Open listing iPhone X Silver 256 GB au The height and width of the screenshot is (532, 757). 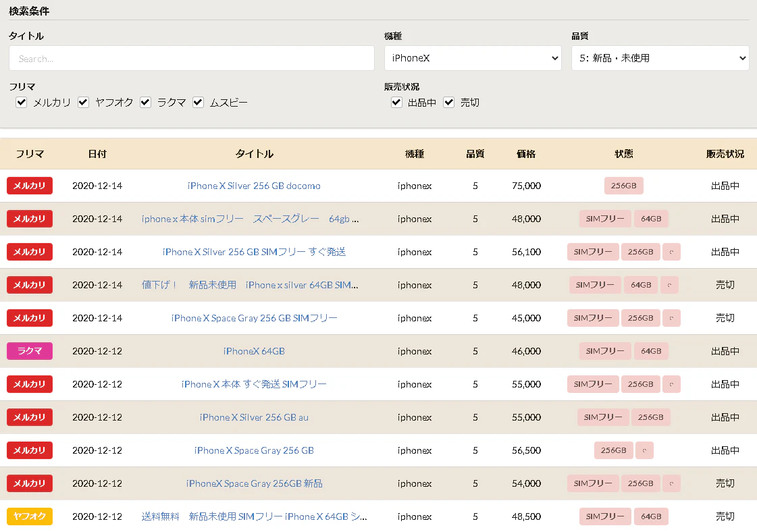[254, 417]
